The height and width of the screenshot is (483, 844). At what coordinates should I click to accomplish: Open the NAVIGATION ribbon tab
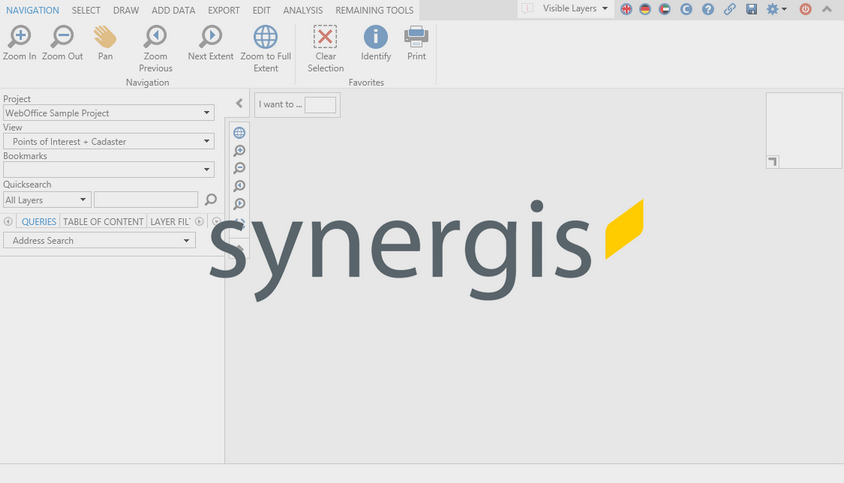pos(33,10)
